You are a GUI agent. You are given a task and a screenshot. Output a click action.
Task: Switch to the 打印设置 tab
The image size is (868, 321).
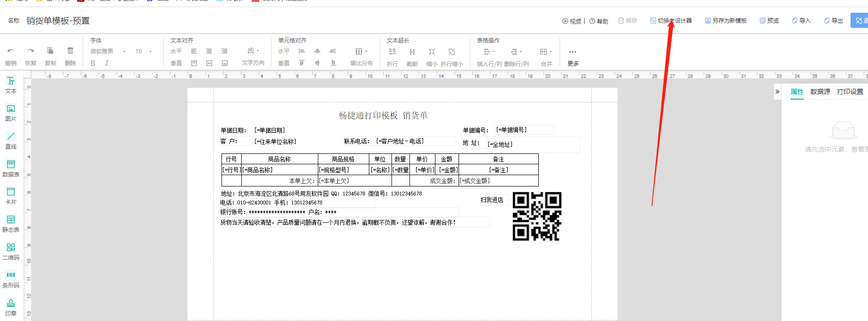pyautogui.click(x=850, y=92)
